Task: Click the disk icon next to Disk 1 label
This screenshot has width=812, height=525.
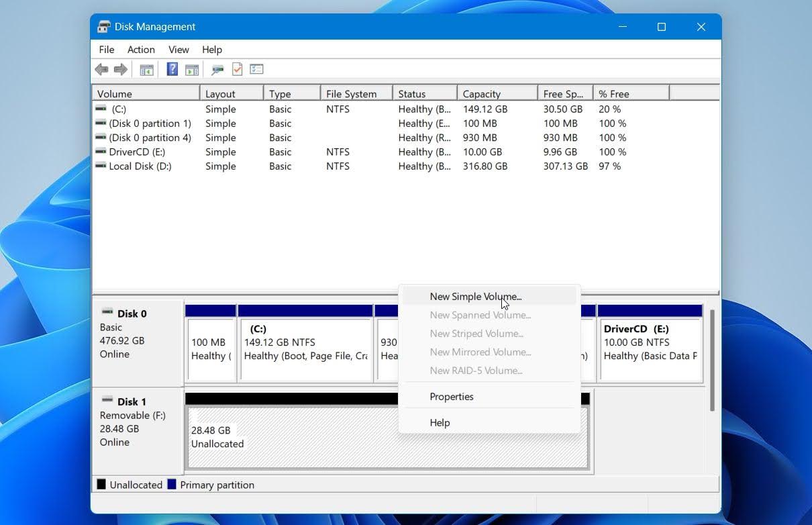Action: pyautogui.click(x=107, y=401)
